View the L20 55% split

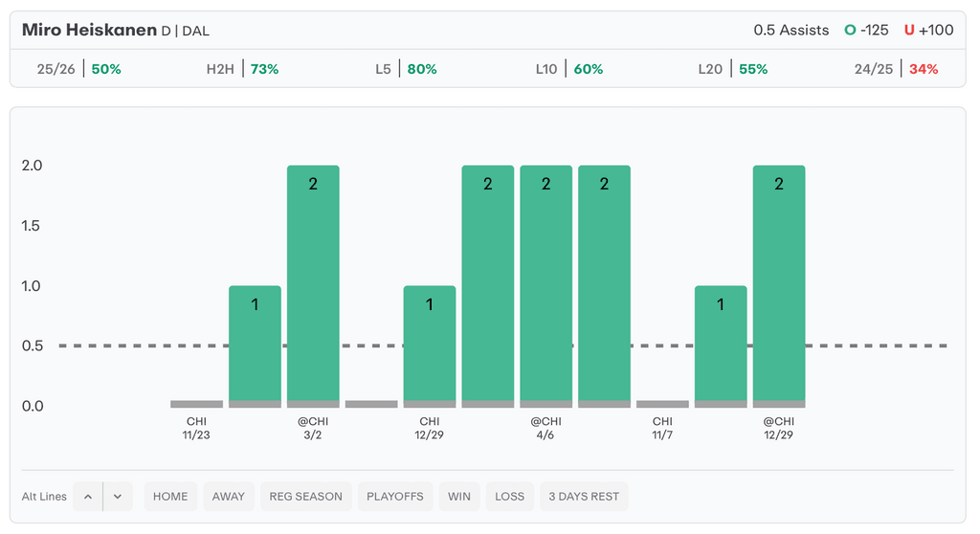[x=732, y=69]
